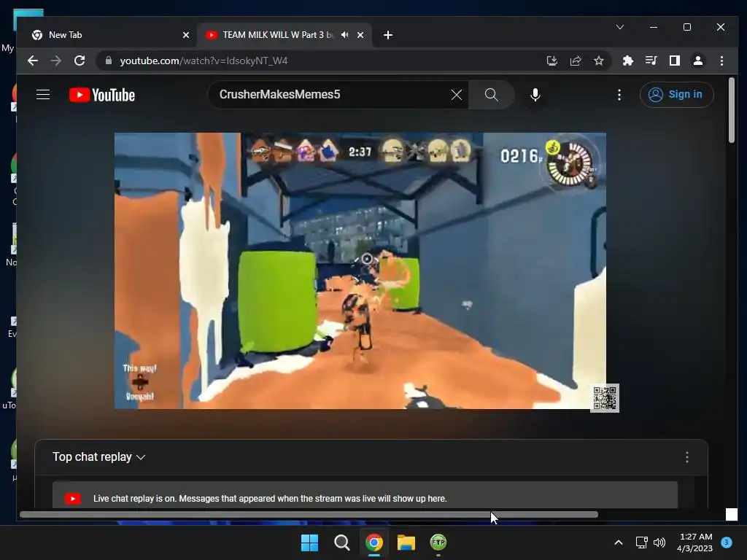Go back one page in Chrome
This screenshot has width=747, height=560.
point(33,61)
